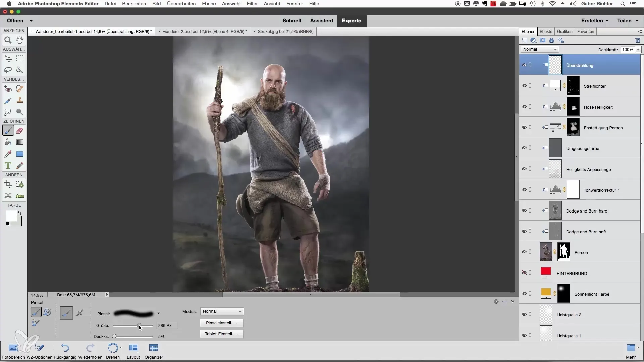This screenshot has height=362, width=644.
Task: Toggle visibility of Lichtquelle 2 layer
Action: point(524,314)
